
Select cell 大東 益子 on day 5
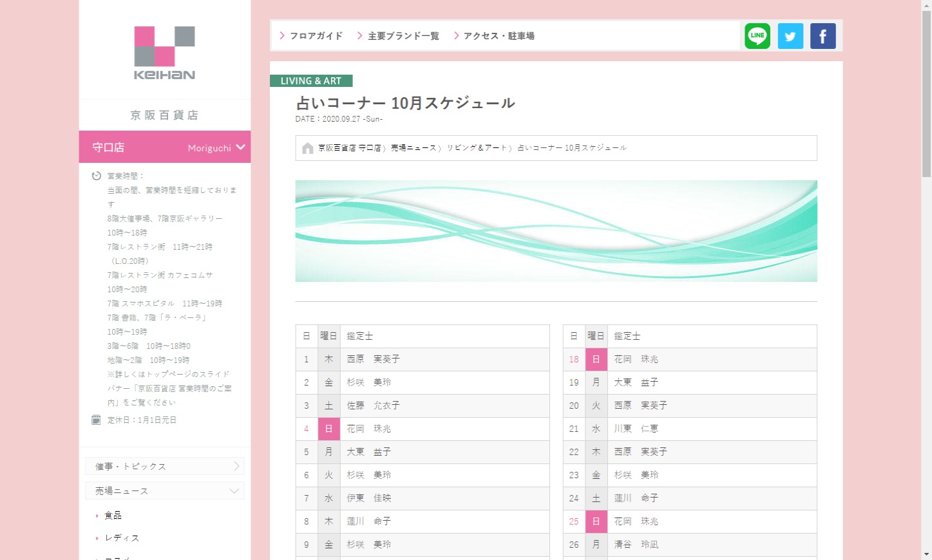[444, 452]
